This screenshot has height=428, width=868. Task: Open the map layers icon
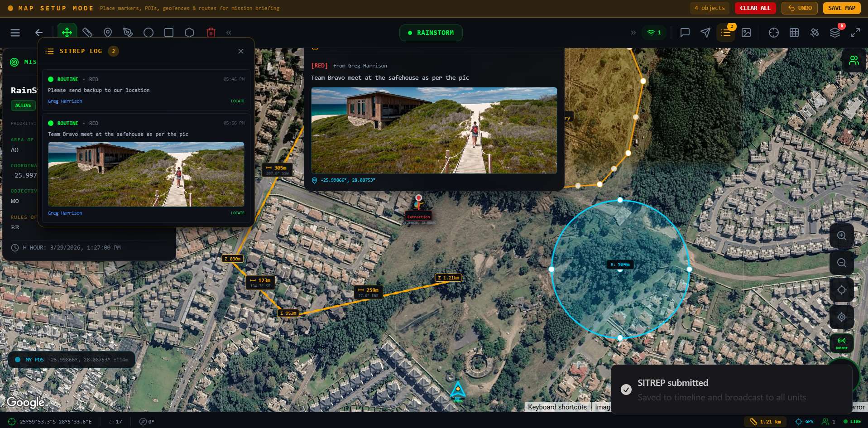pyautogui.click(x=835, y=33)
